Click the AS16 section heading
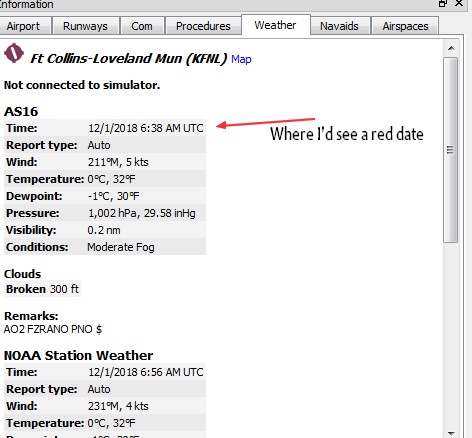The image size is (472, 438). point(21,111)
